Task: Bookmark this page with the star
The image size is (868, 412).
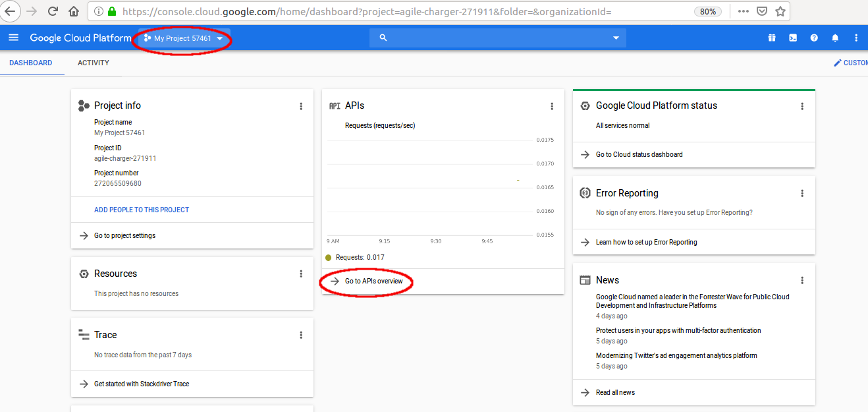Action: click(x=780, y=11)
